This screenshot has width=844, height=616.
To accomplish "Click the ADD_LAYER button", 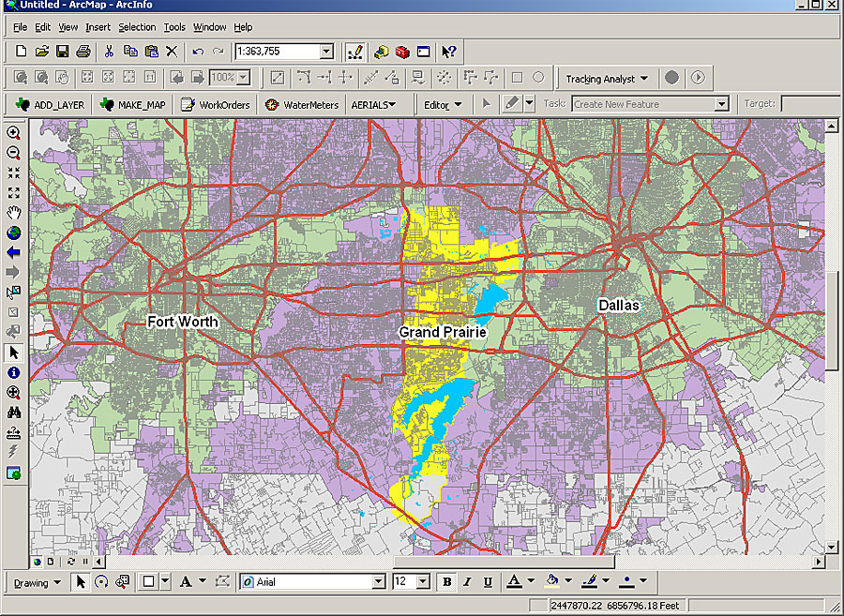I will [51, 104].
